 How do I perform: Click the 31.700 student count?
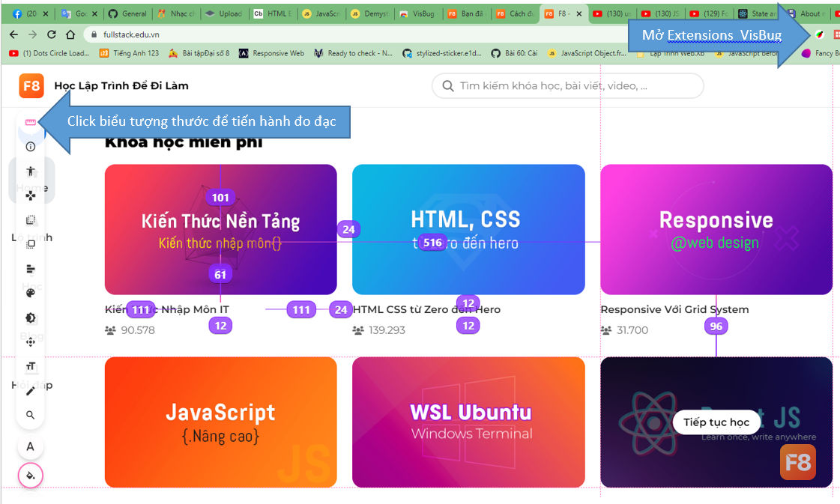632,330
